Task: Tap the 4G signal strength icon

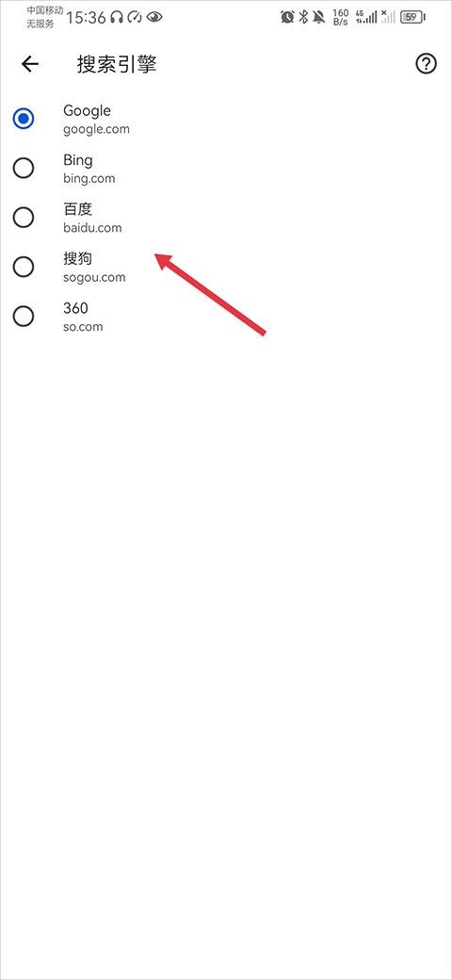Action: coord(366,17)
